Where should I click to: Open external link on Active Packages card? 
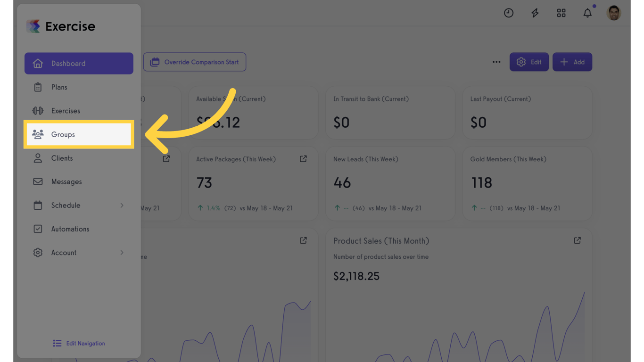(x=303, y=159)
